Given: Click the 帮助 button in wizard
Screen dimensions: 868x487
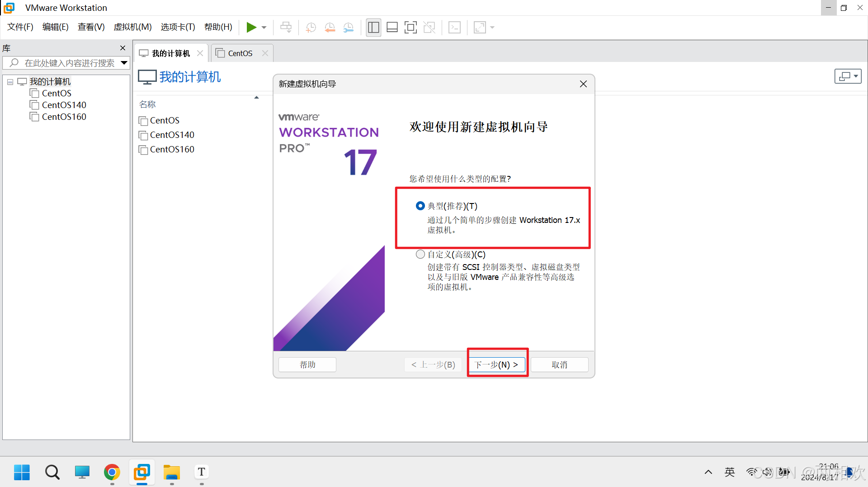Looking at the screenshot, I should tap(307, 364).
